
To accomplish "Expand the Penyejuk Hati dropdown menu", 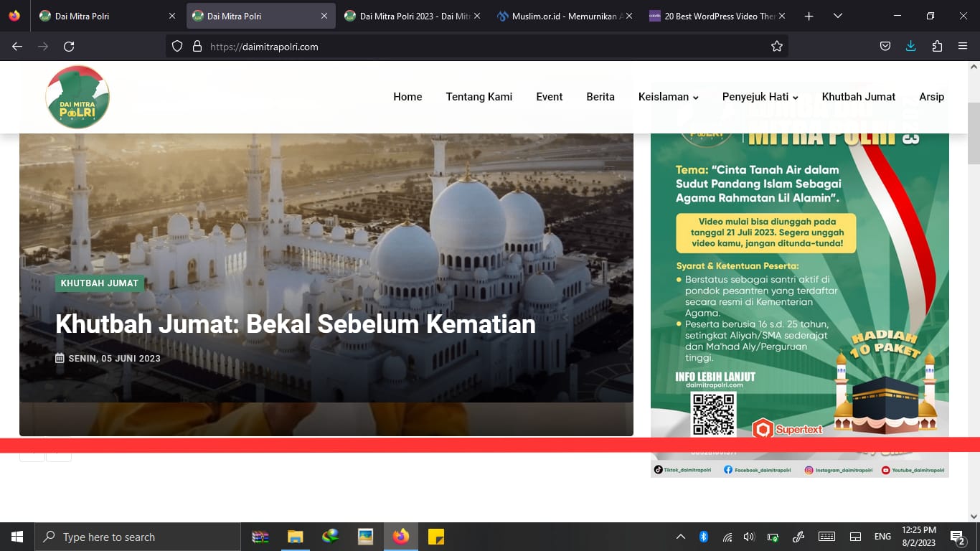I will [x=760, y=97].
